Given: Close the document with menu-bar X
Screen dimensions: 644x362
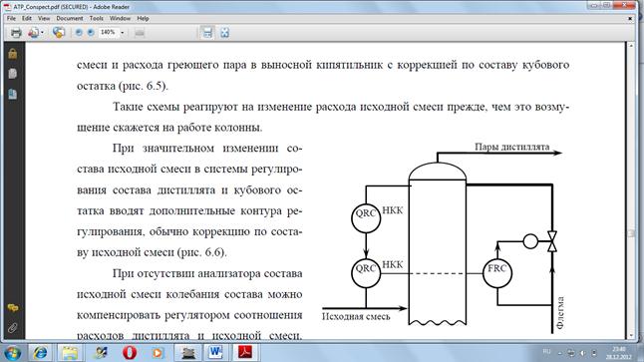Looking at the screenshot, I should pyautogui.click(x=630, y=19).
